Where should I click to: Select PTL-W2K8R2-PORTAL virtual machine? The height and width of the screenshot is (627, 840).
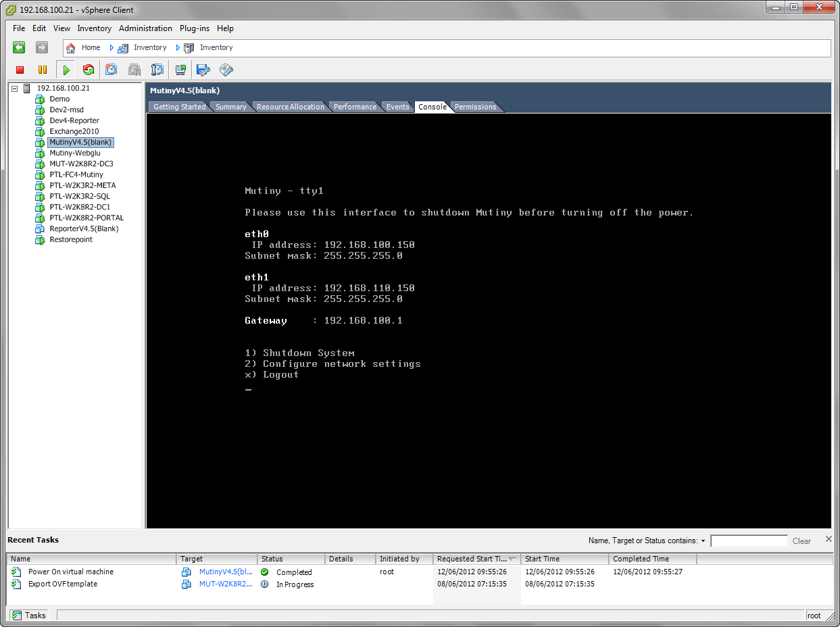click(87, 218)
